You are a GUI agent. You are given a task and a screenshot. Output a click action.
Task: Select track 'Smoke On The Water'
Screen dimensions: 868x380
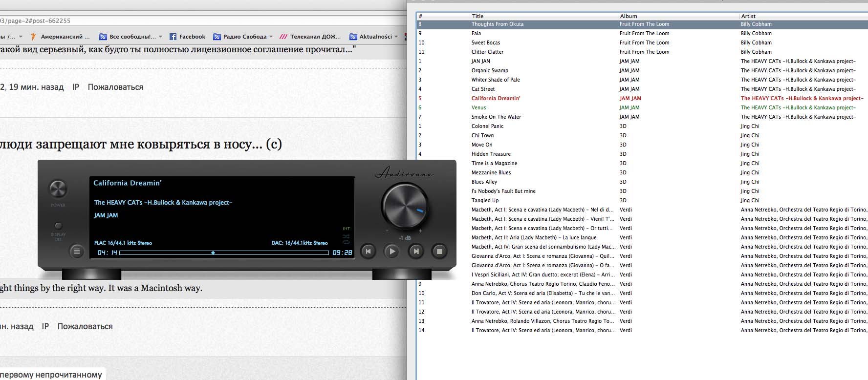click(x=642, y=117)
